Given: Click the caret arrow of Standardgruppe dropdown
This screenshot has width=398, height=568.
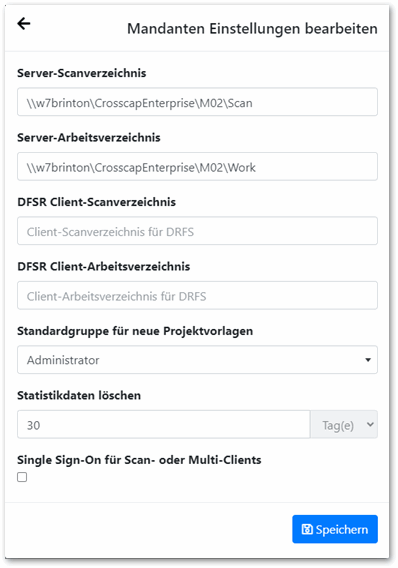Looking at the screenshot, I should tap(368, 360).
